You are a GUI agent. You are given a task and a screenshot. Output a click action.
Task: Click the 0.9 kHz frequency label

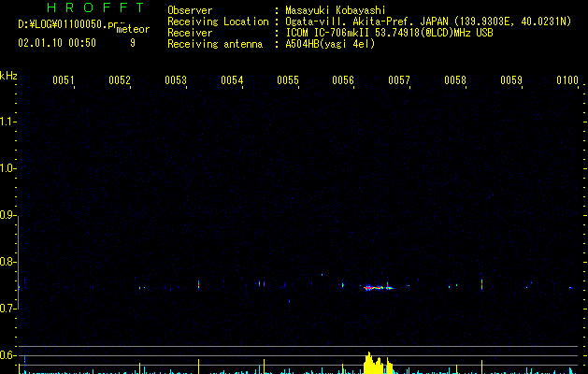point(7,215)
